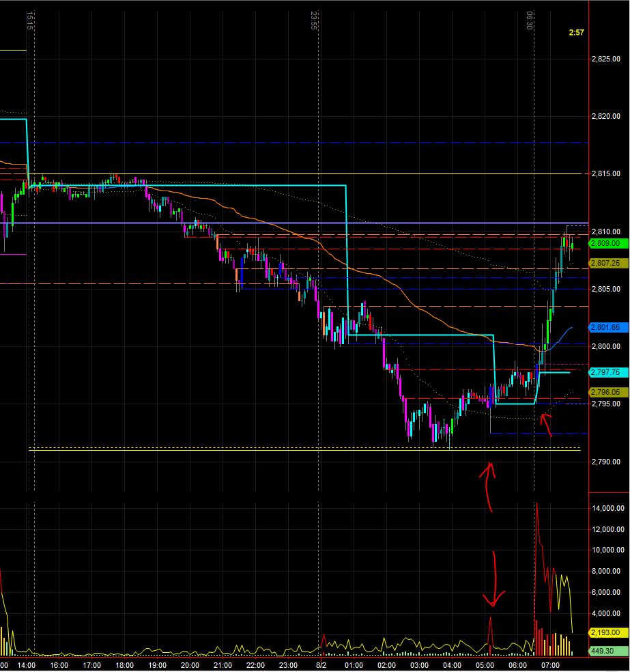Click the 07:00 time axis label
This screenshot has width=630, height=672.
tap(550, 666)
